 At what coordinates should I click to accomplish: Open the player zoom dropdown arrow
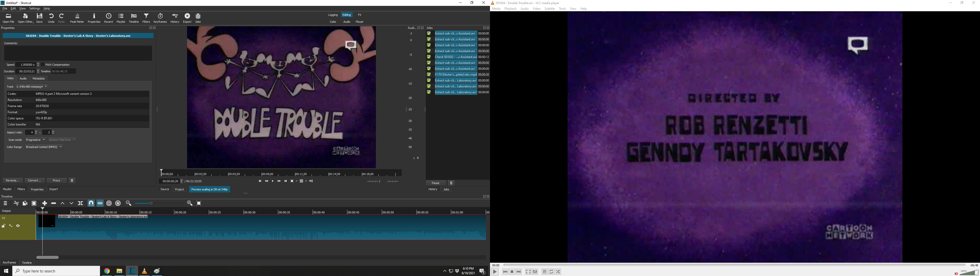(296, 181)
